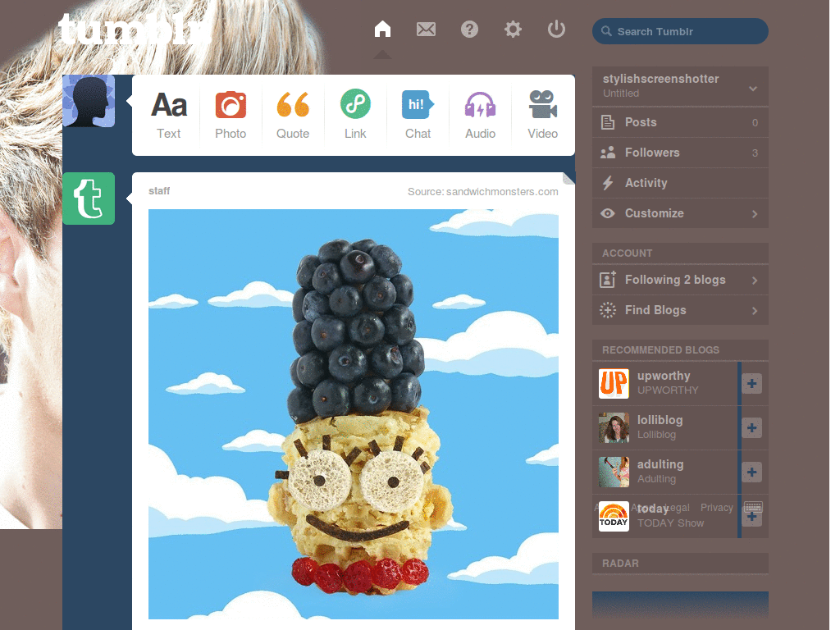Click the Posts document icon

click(608, 122)
